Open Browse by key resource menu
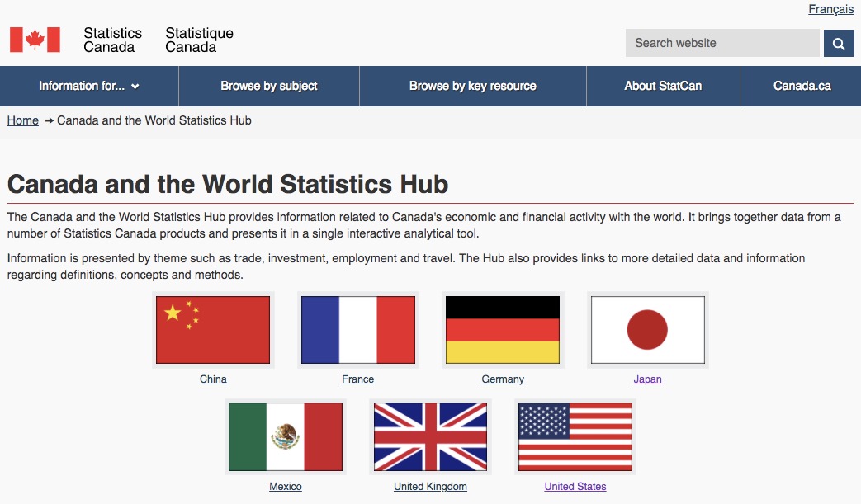 [472, 86]
